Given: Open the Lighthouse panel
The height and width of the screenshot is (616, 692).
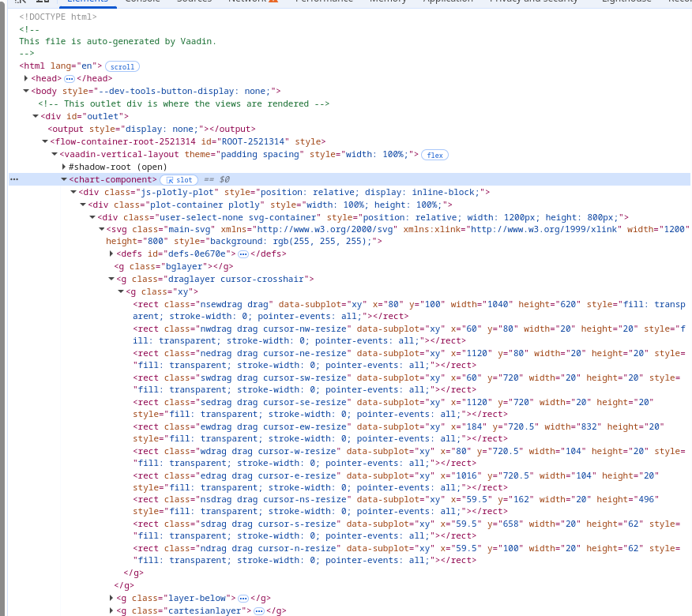Looking at the screenshot, I should (x=626, y=2).
